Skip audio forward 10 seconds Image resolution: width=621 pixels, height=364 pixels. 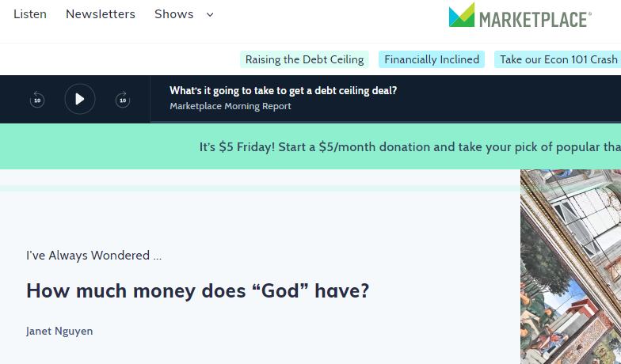tap(122, 100)
